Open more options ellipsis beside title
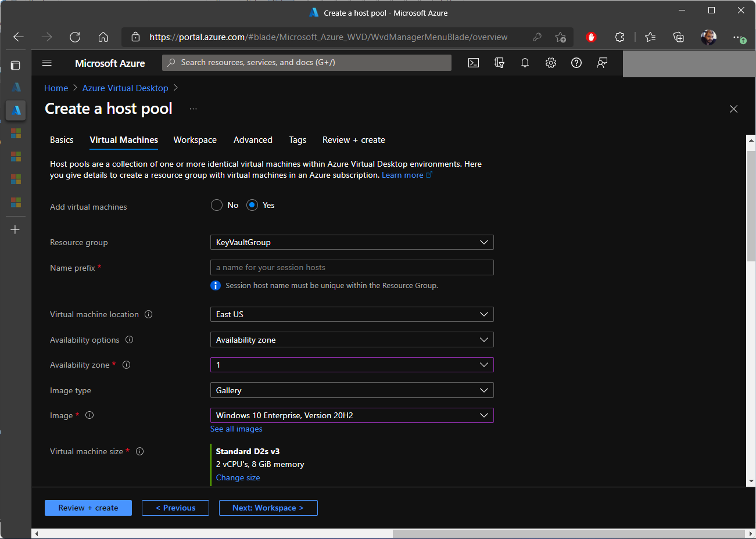Screen dimensions: 756x539 point(194,109)
